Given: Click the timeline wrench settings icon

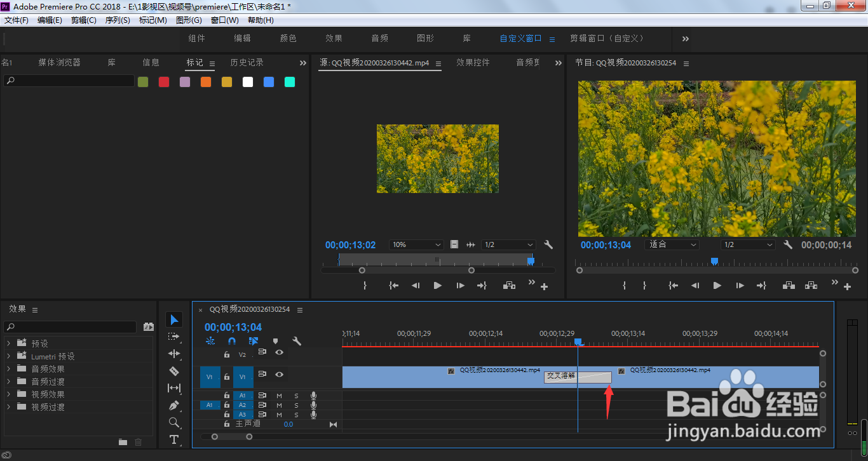Looking at the screenshot, I should tap(297, 341).
